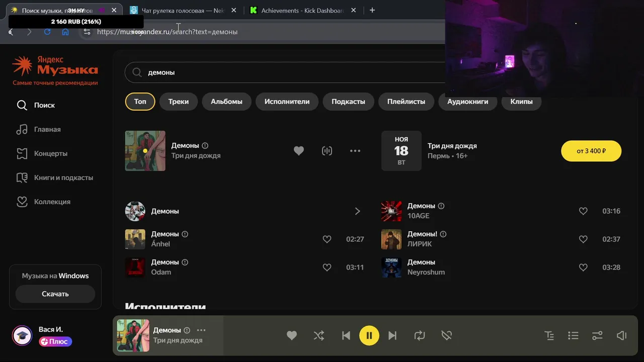This screenshot has height=362, width=644.
Task: Like the currently playing track in player bar
Action: click(292, 335)
